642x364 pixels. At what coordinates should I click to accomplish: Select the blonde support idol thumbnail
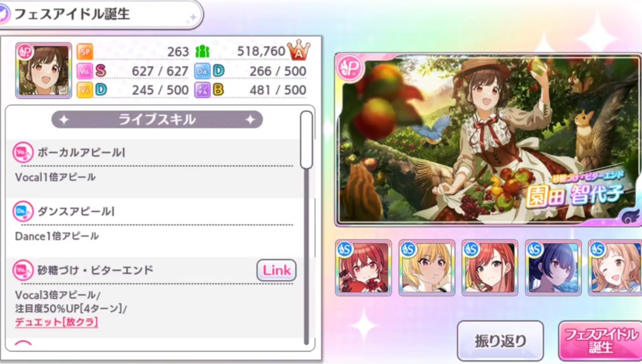pos(427,268)
